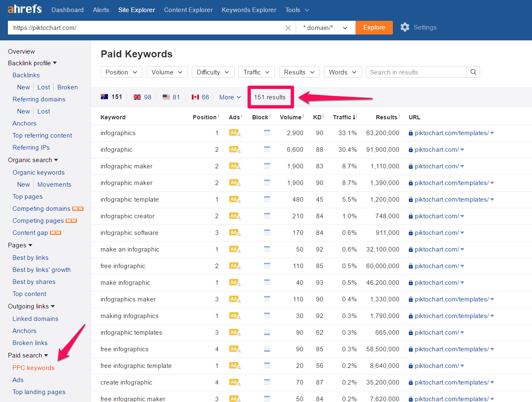Open the Ad preview icon for infographic software
This screenshot has height=402, width=532.
tap(235, 233)
